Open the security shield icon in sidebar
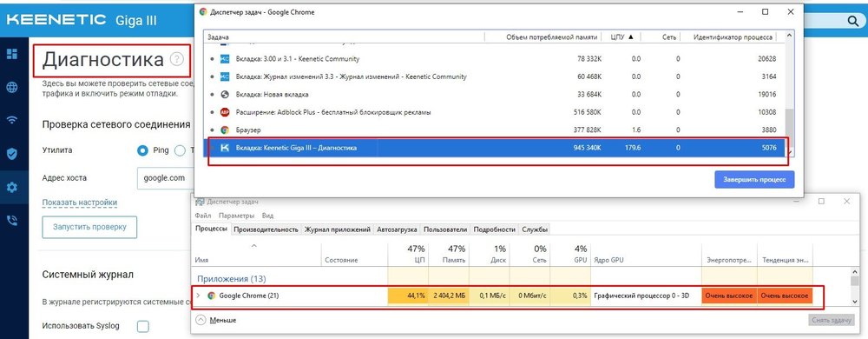This screenshot has width=868, height=339. coord(11,154)
